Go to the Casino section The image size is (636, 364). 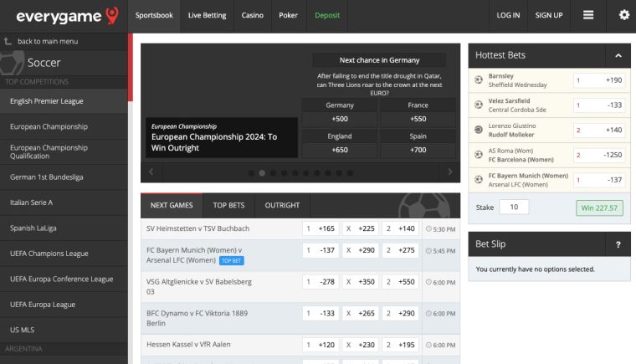[x=252, y=15]
